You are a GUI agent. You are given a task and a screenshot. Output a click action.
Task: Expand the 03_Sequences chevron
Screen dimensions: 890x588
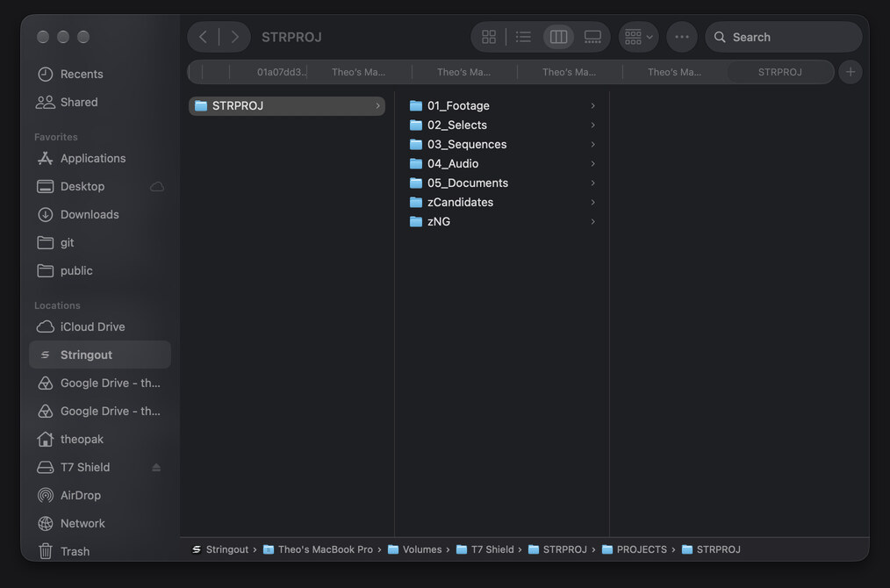tap(592, 145)
